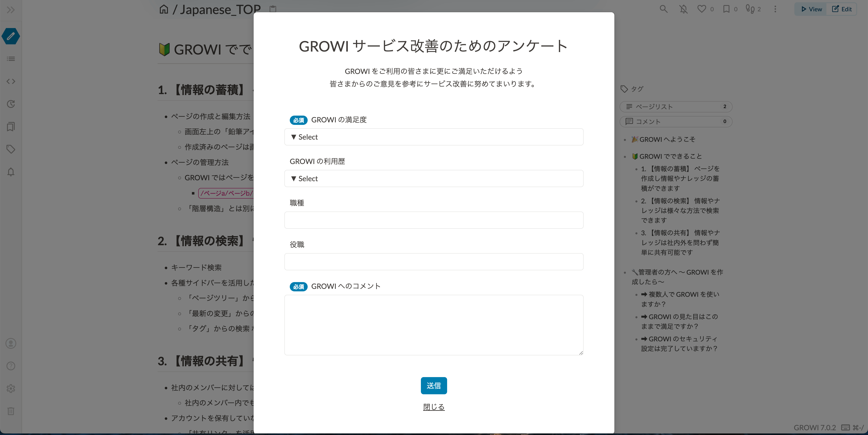The height and width of the screenshot is (435, 868).
Task: Click the ページの作成と編集方法 bullet
Action: coord(211,116)
